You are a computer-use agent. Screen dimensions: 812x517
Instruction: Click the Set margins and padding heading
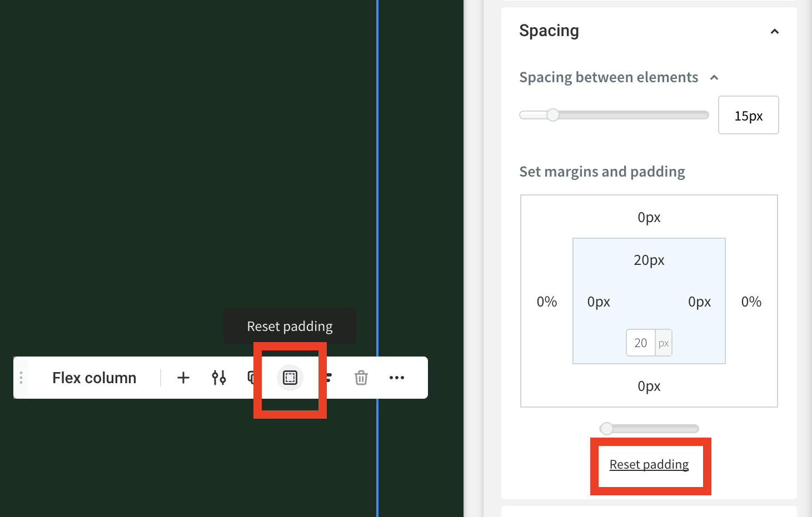(602, 172)
